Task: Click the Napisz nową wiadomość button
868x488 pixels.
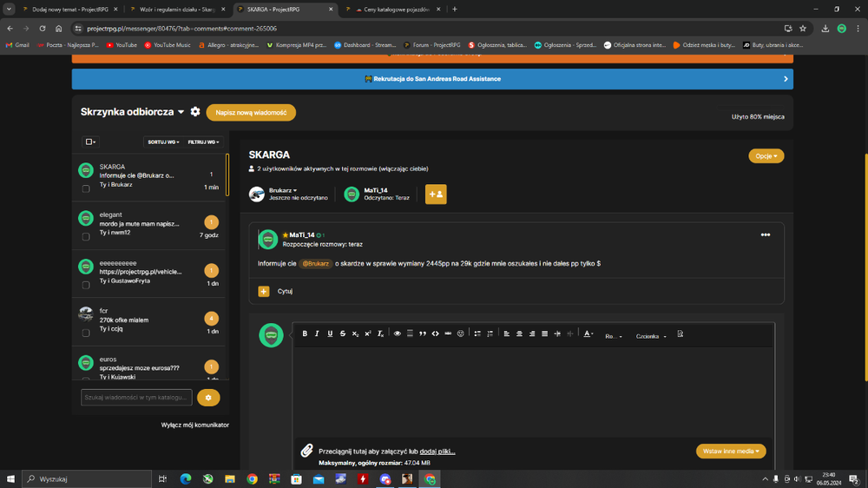Action: [251, 112]
